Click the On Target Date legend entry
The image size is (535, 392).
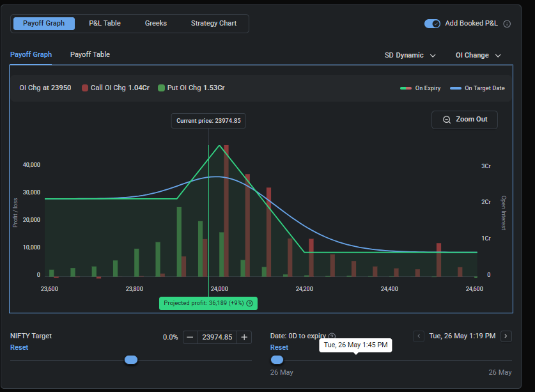(x=477, y=88)
